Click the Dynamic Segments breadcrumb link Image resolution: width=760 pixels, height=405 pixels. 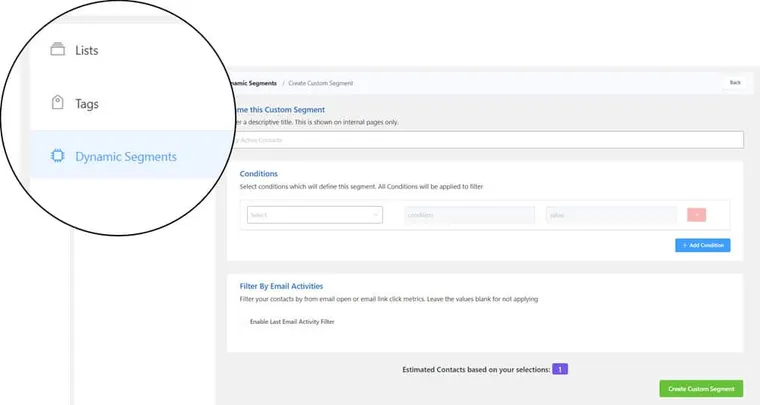click(253, 83)
